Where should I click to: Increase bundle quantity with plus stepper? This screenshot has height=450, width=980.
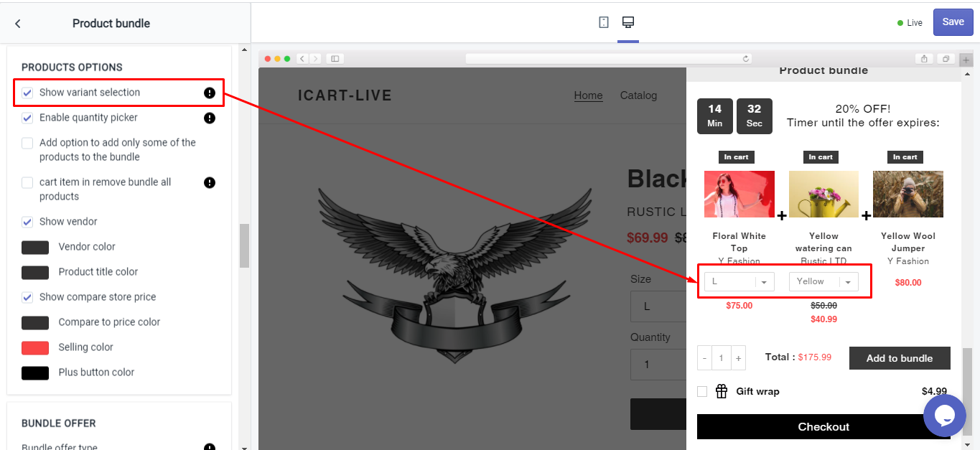[x=738, y=358]
